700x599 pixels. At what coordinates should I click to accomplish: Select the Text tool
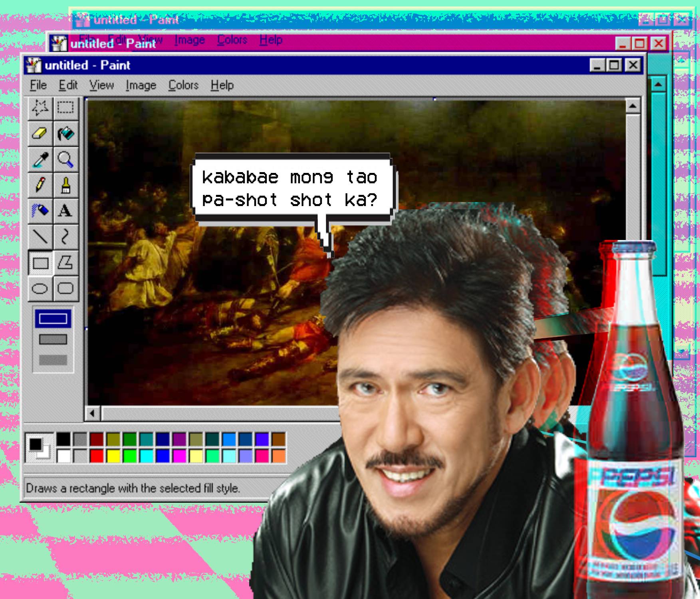tap(65, 211)
